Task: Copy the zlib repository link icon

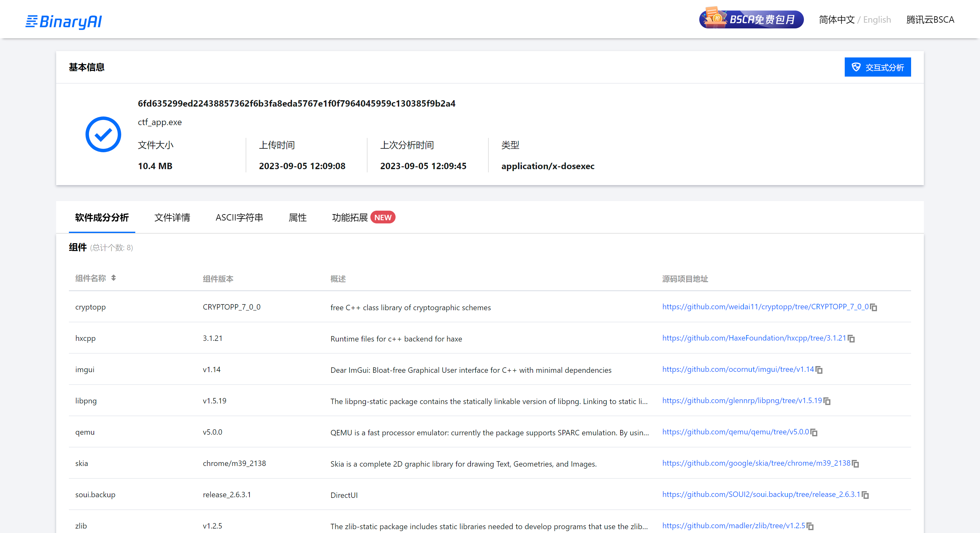Action: click(810, 526)
